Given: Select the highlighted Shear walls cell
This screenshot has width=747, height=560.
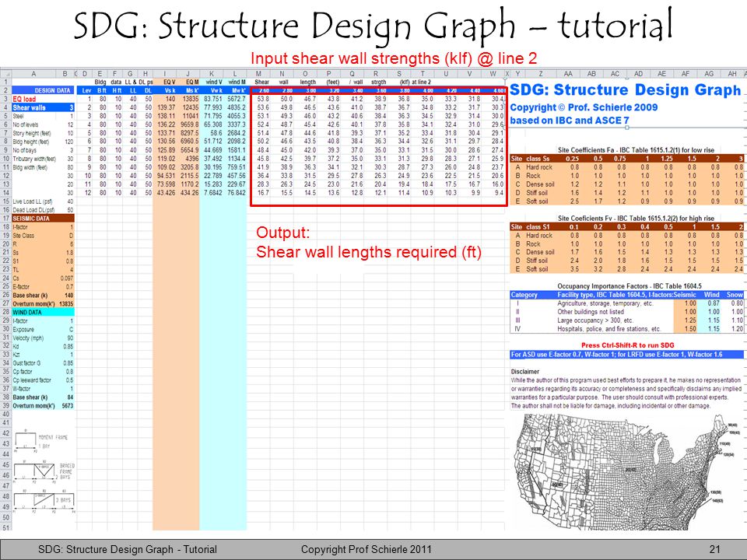Looking at the screenshot, I should coord(43,107).
